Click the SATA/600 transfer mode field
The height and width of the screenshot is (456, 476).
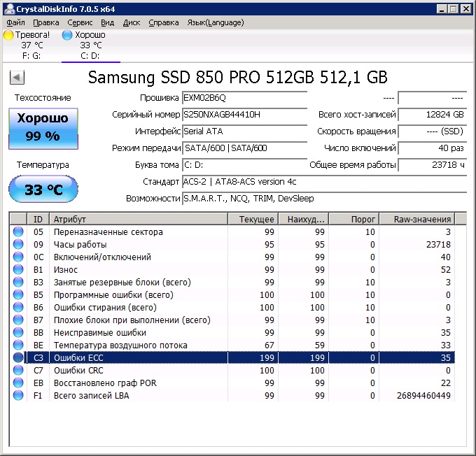pyautogui.click(x=245, y=148)
